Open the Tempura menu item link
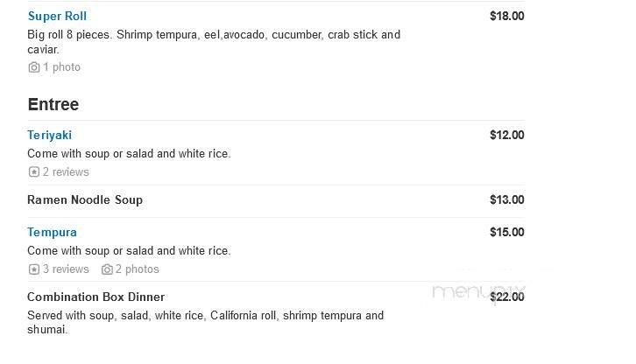Screen dimensions: 636x364 (53, 232)
